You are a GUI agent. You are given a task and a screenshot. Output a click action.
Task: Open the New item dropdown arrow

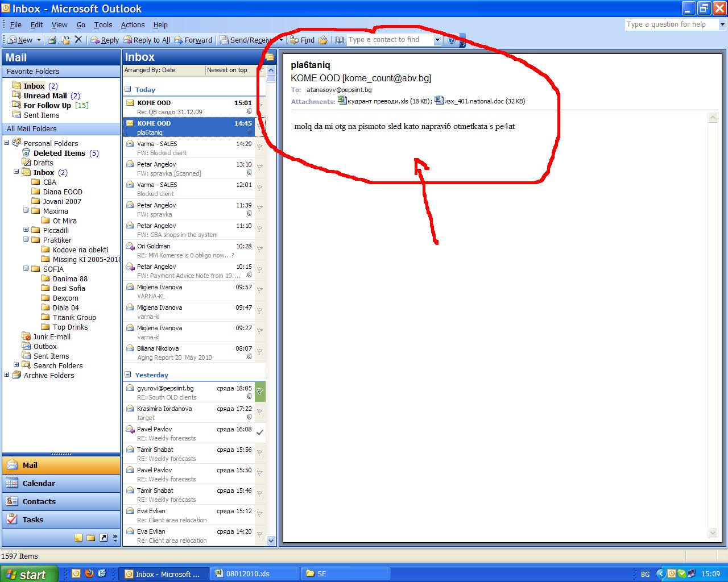point(39,40)
